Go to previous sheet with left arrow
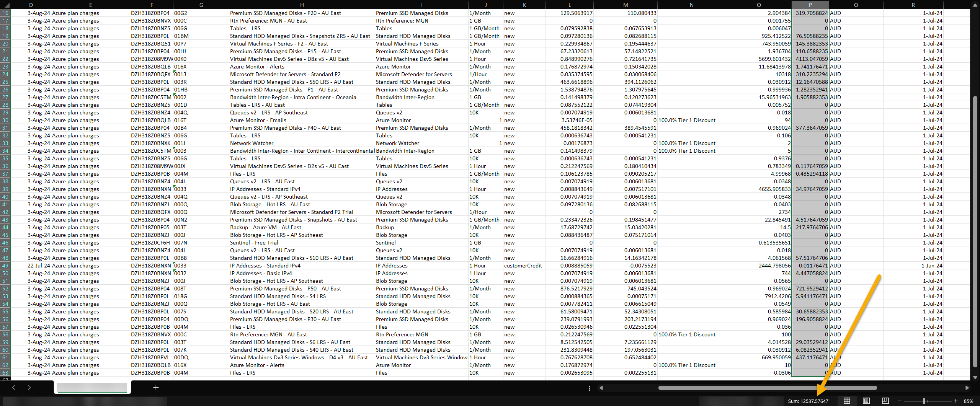 point(14,388)
